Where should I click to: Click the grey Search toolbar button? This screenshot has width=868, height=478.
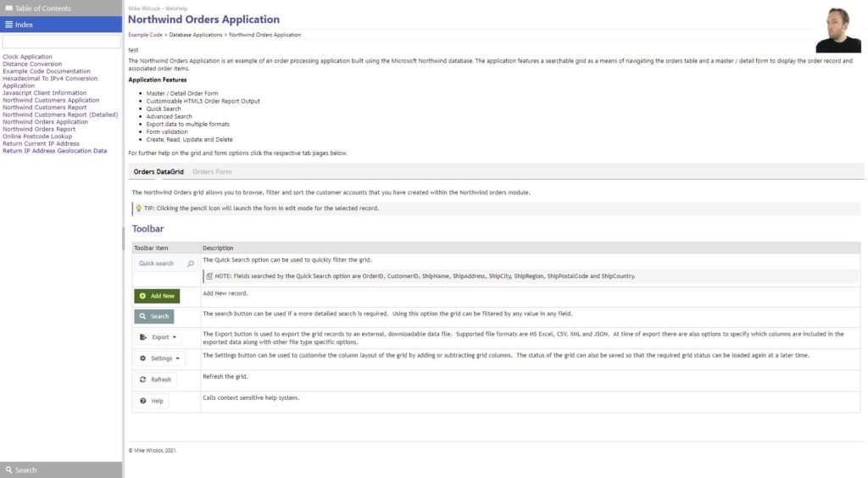[153, 316]
